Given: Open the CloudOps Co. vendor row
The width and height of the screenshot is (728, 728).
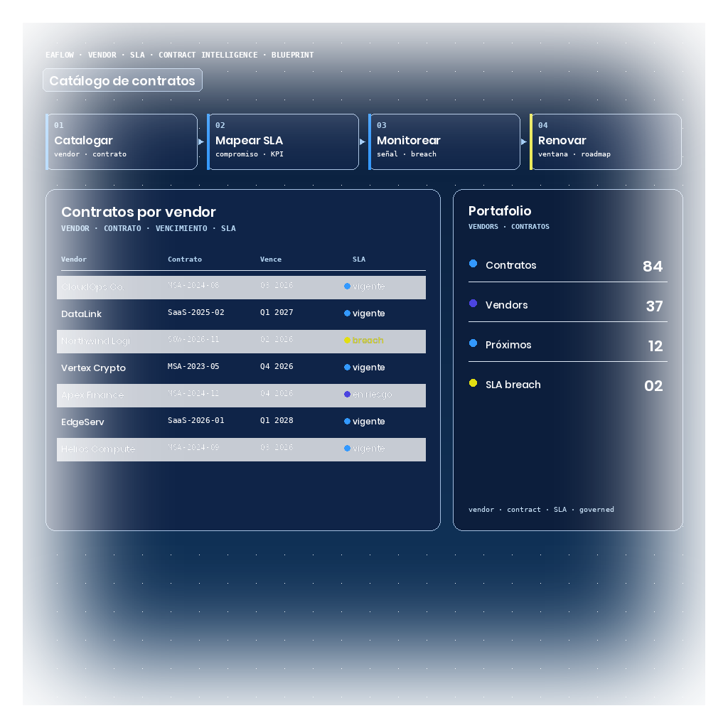Looking at the screenshot, I should [242, 287].
